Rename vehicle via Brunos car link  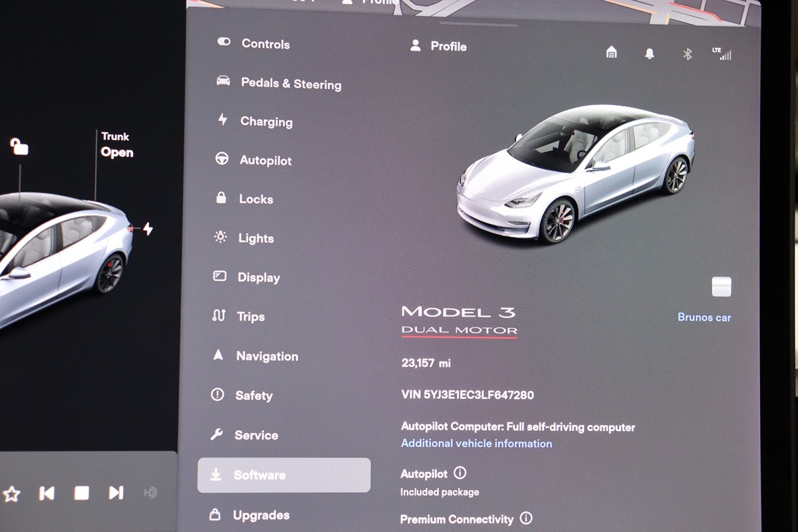(704, 317)
